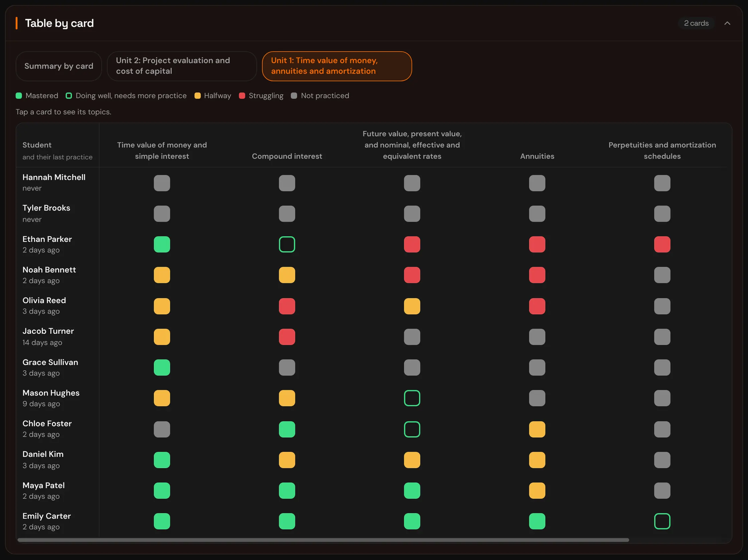Click Daniel Kim's green simple interest square
Image resolution: width=748 pixels, height=560 pixels.
click(162, 460)
